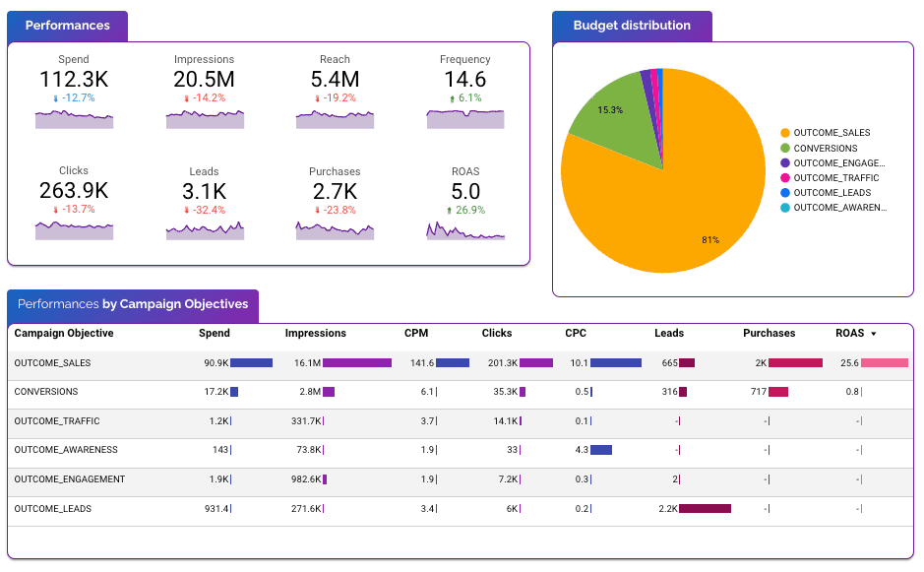The height and width of the screenshot is (572, 924).
Task: Sort table by CPM column header
Action: [x=416, y=333]
